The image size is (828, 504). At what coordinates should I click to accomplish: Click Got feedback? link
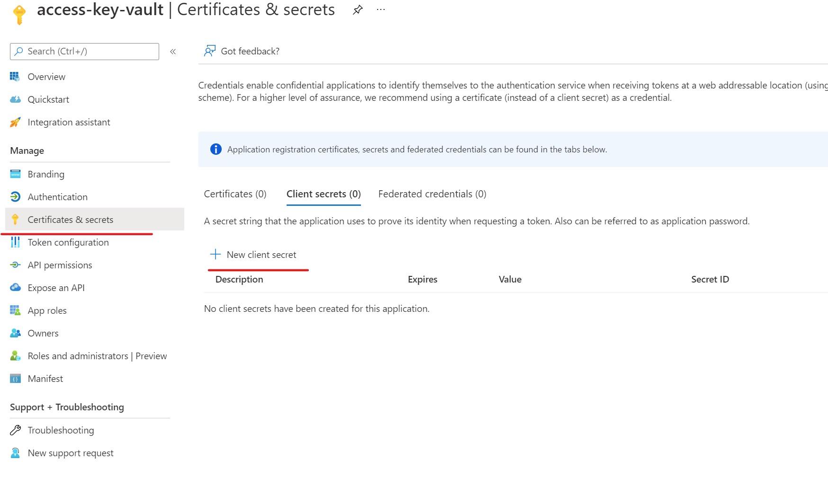click(x=250, y=51)
